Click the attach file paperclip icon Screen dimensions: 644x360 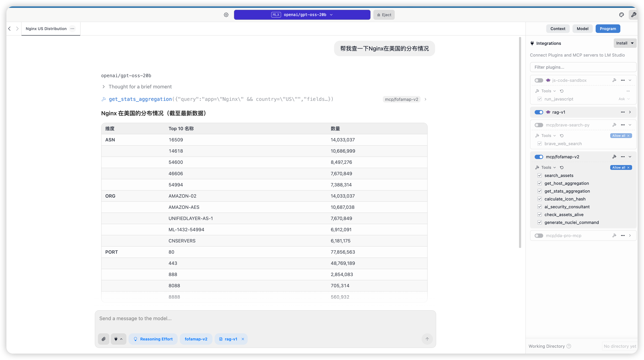coord(103,339)
